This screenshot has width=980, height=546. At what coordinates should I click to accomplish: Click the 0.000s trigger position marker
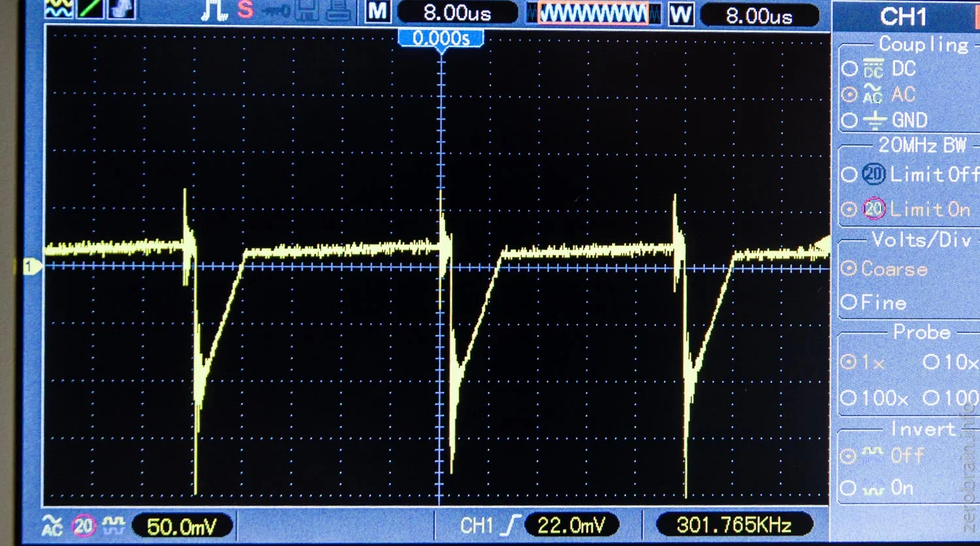tap(441, 39)
